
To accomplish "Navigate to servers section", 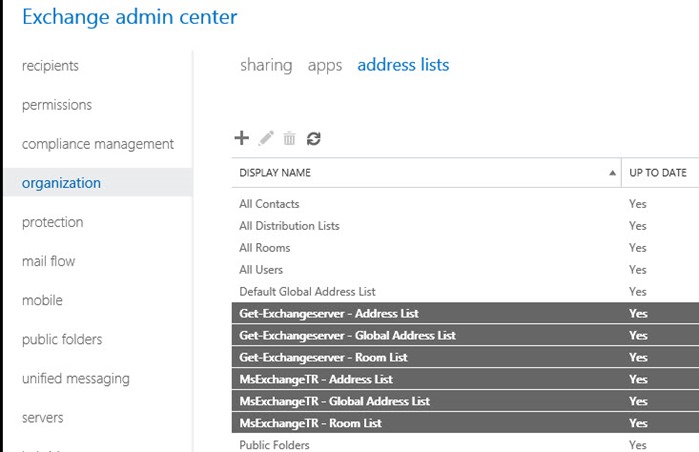I will pyautogui.click(x=43, y=418).
